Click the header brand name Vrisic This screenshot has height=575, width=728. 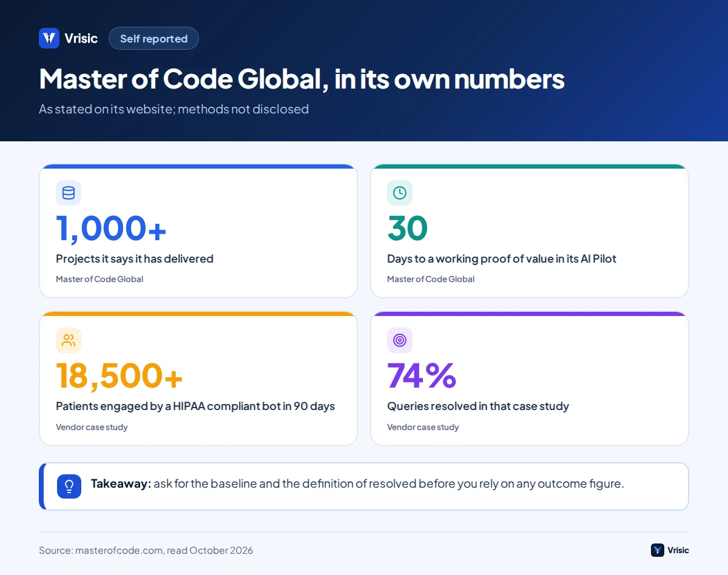point(81,38)
